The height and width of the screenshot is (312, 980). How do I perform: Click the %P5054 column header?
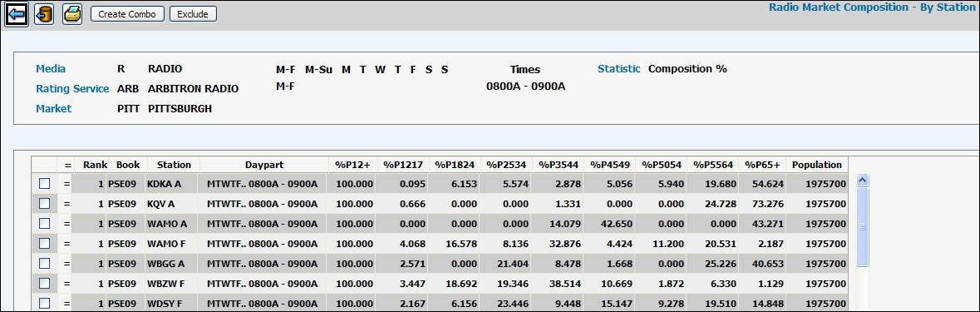(x=662, y=165)
